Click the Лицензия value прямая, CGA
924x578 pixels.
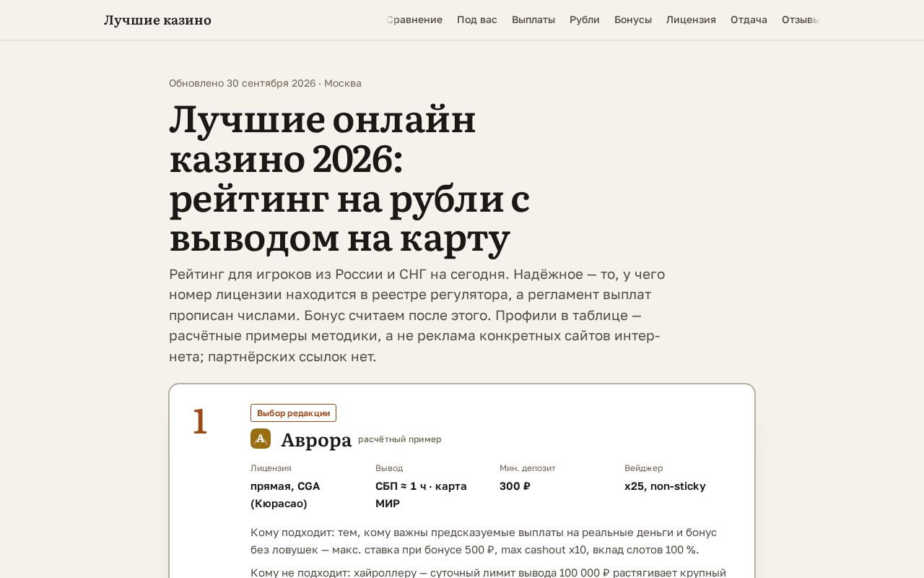pyautogui.click(x=285, y=495)
